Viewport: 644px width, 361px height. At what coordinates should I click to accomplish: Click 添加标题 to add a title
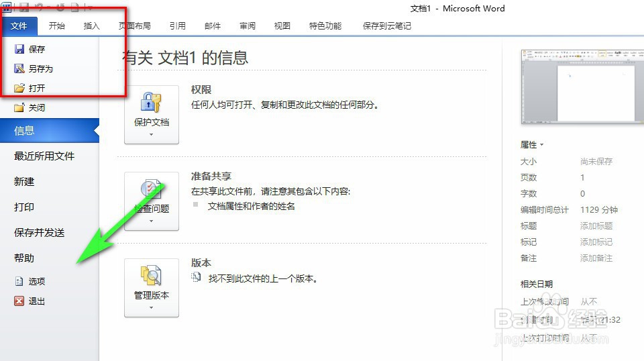(x=596, y=226)
